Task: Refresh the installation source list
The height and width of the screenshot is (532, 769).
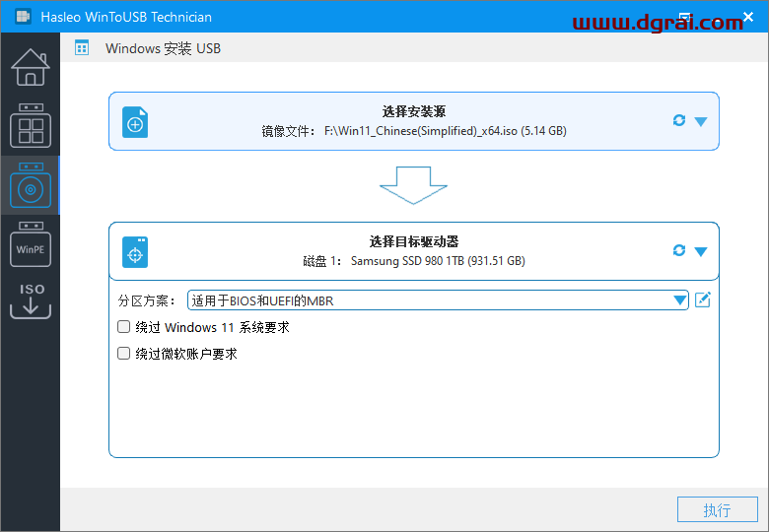Action: coord(678,120)
